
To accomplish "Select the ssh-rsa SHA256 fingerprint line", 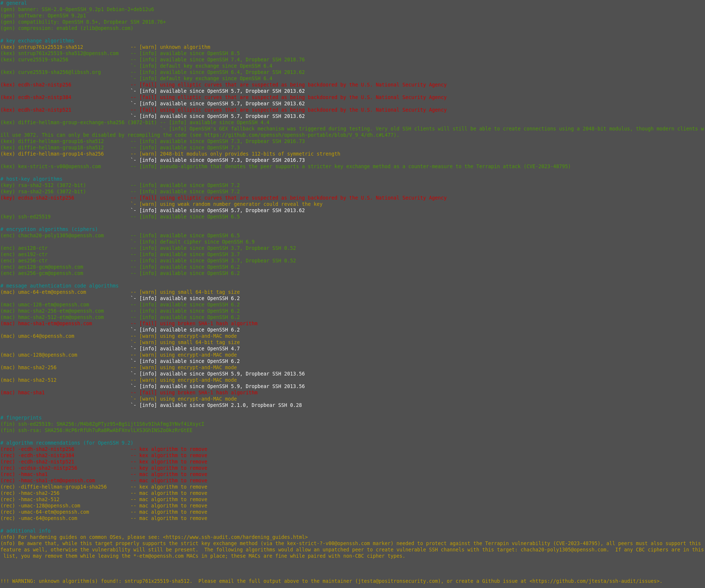I will [96, 430].
